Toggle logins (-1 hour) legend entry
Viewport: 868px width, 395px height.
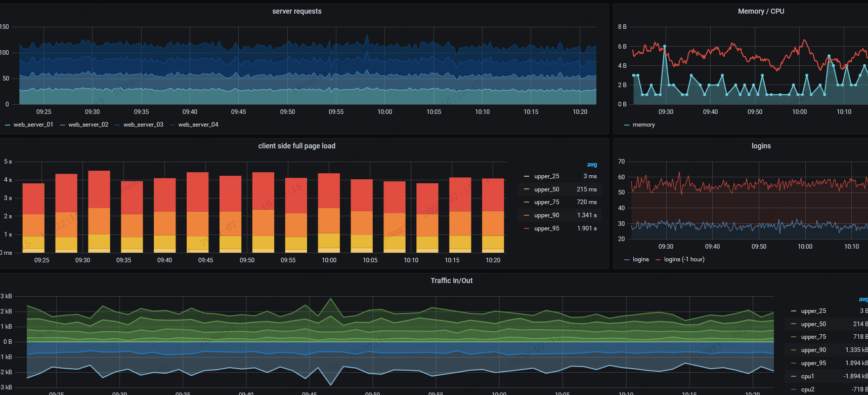684,259
